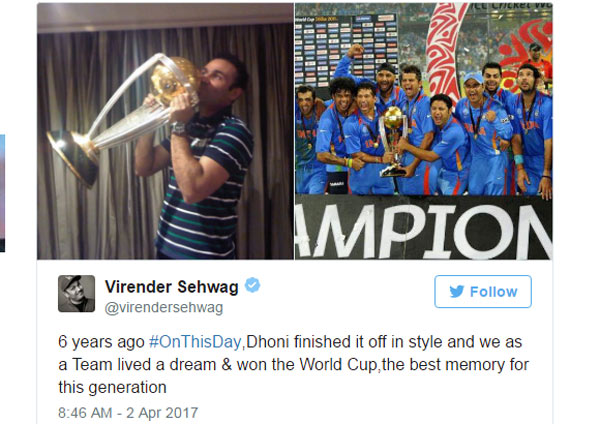
Task: Click the Twitter bird icon in Follow button
Action: (x=457, y=292)
